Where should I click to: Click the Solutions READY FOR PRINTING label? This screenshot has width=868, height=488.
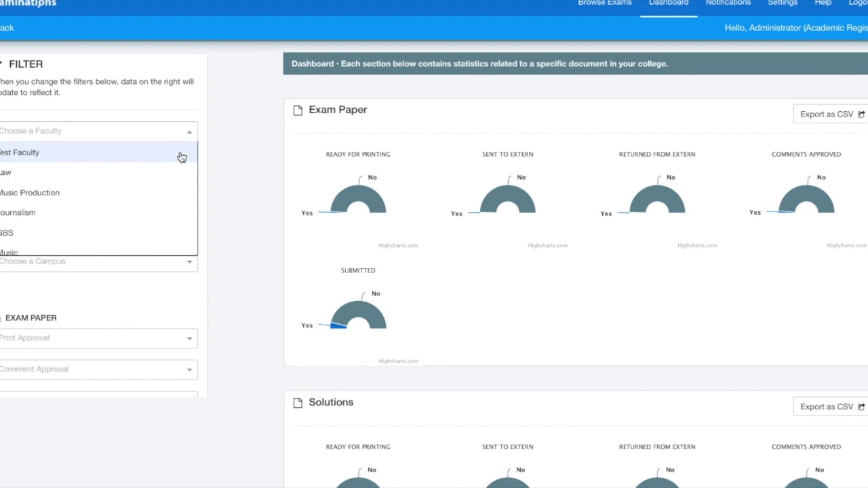click(358, 447)
